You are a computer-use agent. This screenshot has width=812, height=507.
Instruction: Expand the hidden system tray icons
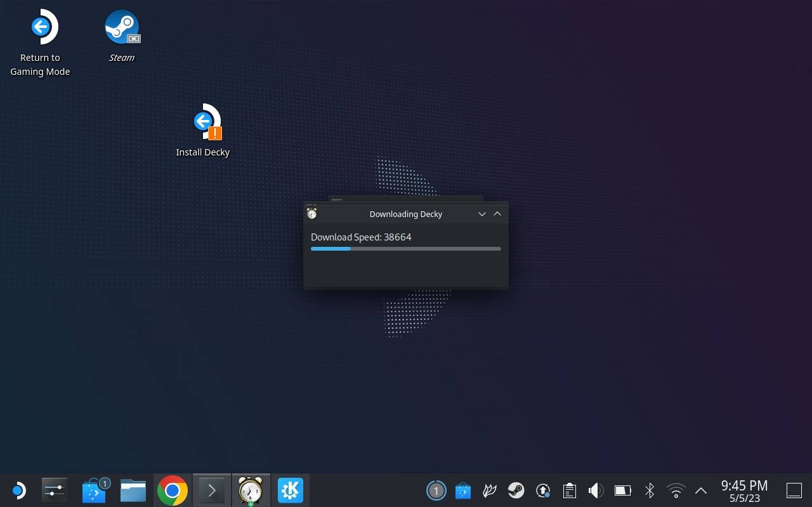701,491
